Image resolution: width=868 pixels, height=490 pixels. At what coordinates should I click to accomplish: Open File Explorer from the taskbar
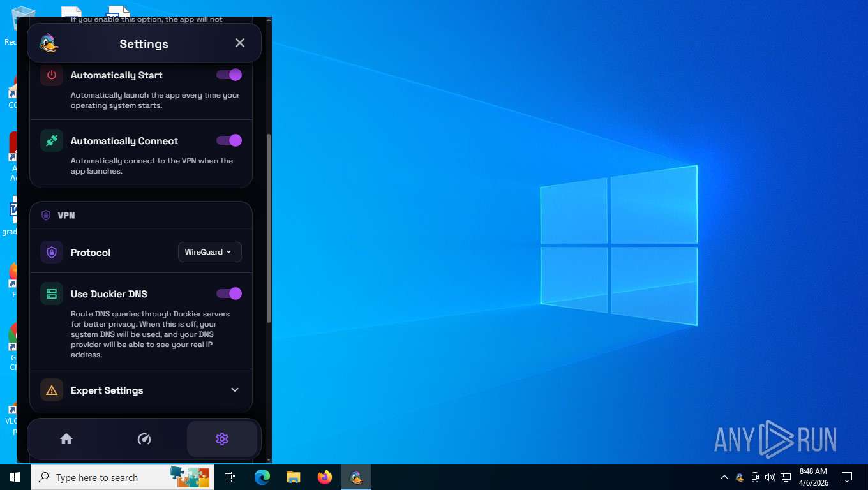pos(294,477)
